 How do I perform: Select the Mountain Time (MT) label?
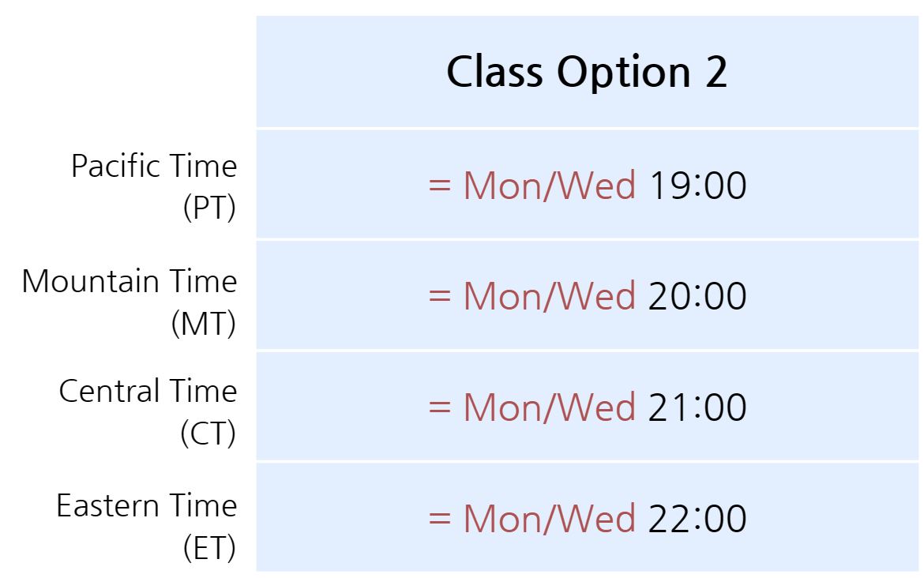click(x=130, y=302)
